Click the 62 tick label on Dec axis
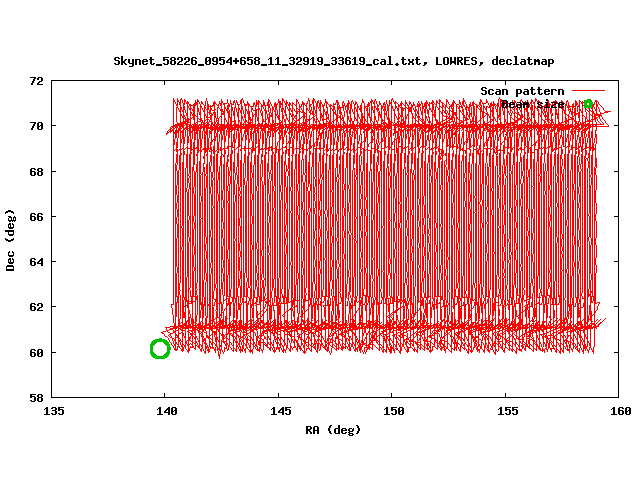 [36, 307]
